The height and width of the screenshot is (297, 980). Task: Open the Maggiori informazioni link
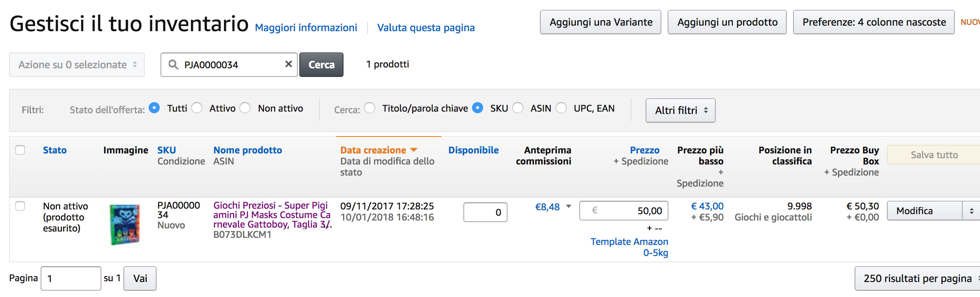click(x=306, y=28)
